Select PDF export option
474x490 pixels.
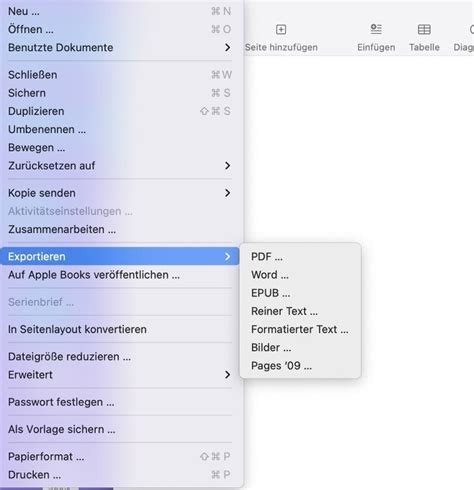point(300,257)
